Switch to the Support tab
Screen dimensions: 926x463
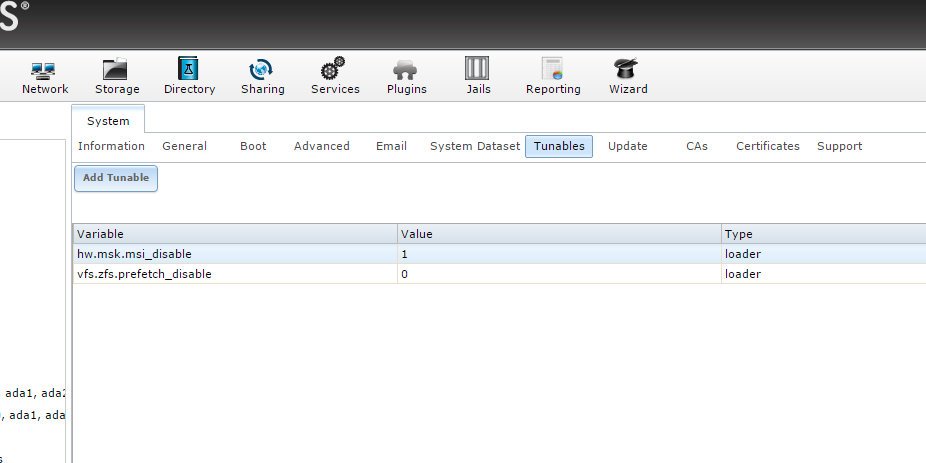(x=839, y=146)
